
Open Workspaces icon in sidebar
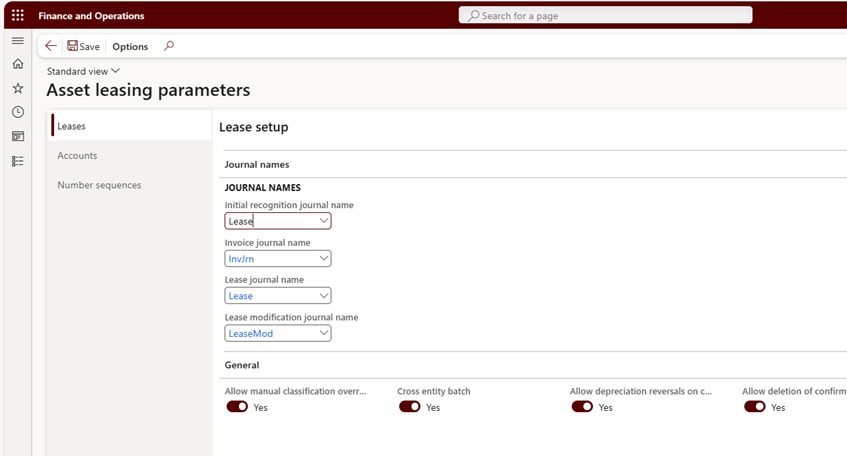pyautogui.click(x=18, y=136)
